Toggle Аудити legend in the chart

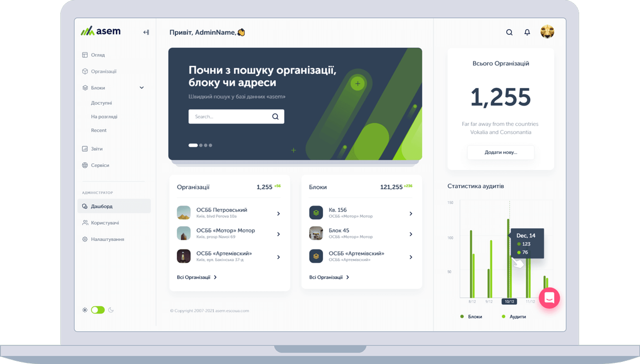click(514, 317)
